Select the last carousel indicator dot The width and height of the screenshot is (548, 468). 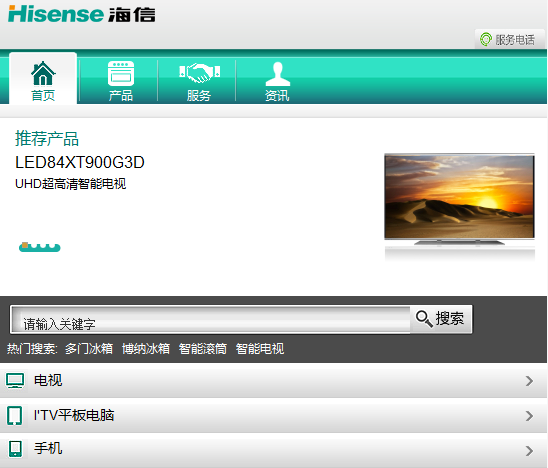[52, 246]
